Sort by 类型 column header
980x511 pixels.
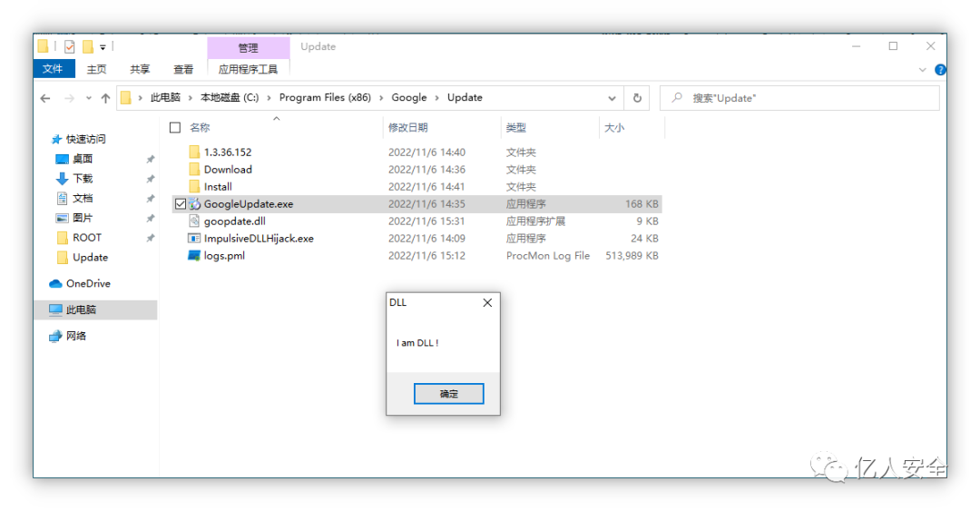click(515, 128)
